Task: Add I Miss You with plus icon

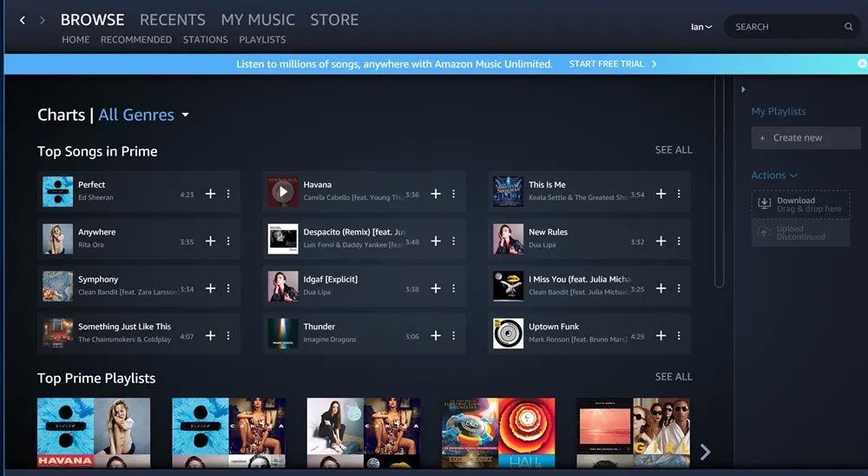Action: tap(661, 288)
